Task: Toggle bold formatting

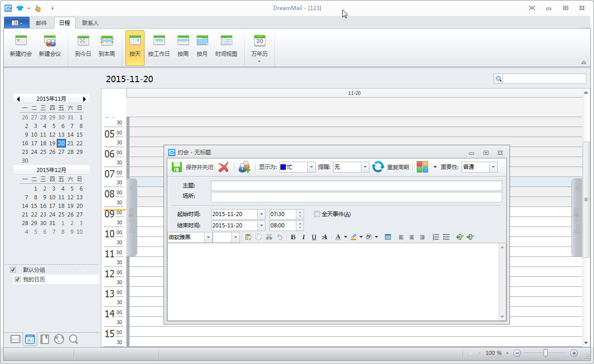Action: pyautogui.click(x=293, y=237)
